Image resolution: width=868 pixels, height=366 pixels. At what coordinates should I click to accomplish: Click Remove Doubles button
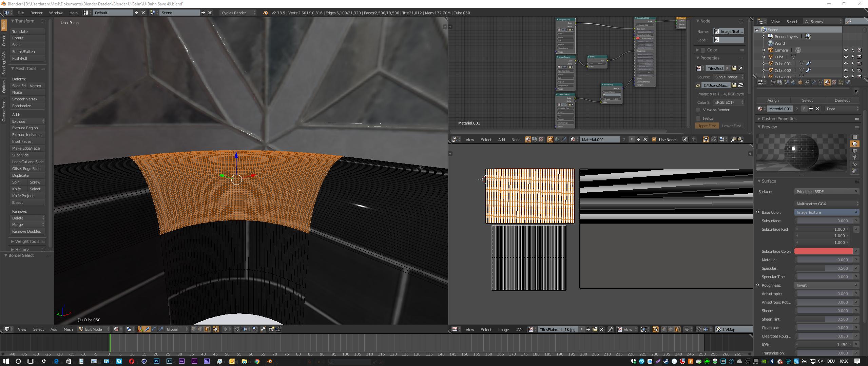[27, 231]
